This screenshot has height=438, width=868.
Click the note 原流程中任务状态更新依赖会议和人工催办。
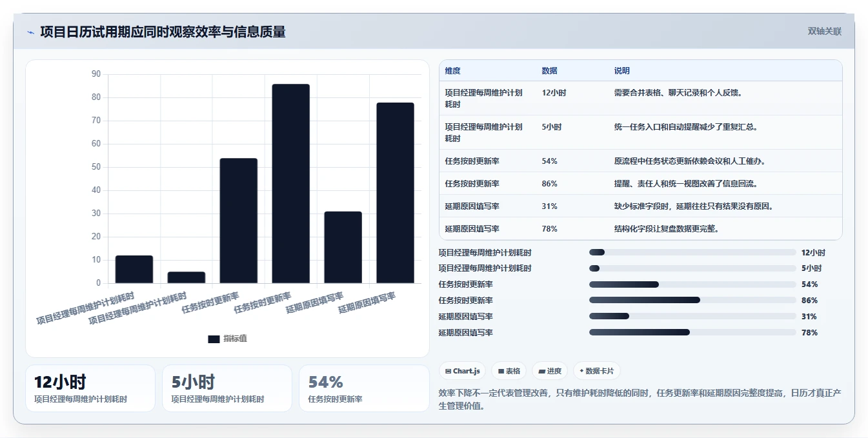(690, 161)
